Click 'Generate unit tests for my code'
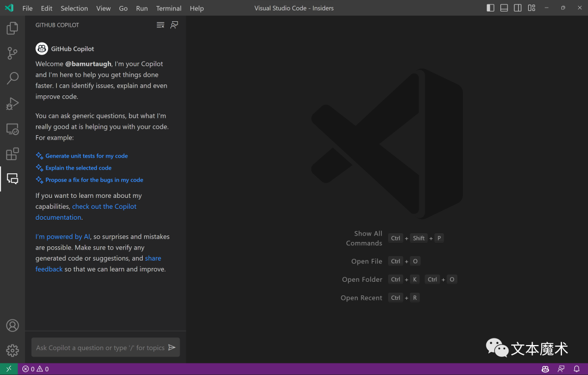This screenshot has height=375, width=588. 87,156
